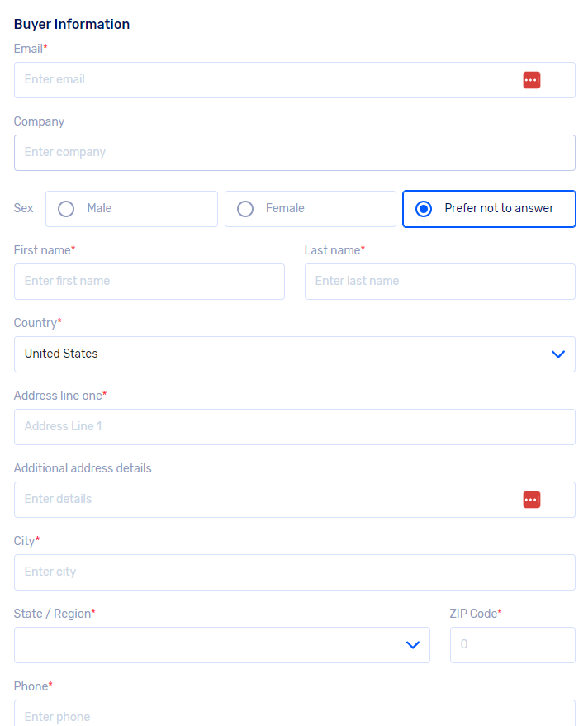
Task: Focus the Additional address details field
Action: click(x=264, y=500)
